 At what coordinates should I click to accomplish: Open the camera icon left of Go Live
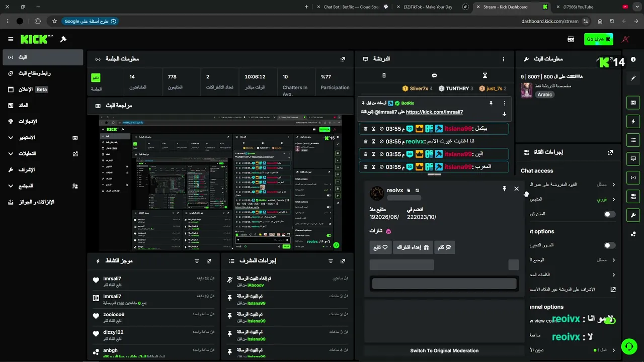(x=571, y=39)
